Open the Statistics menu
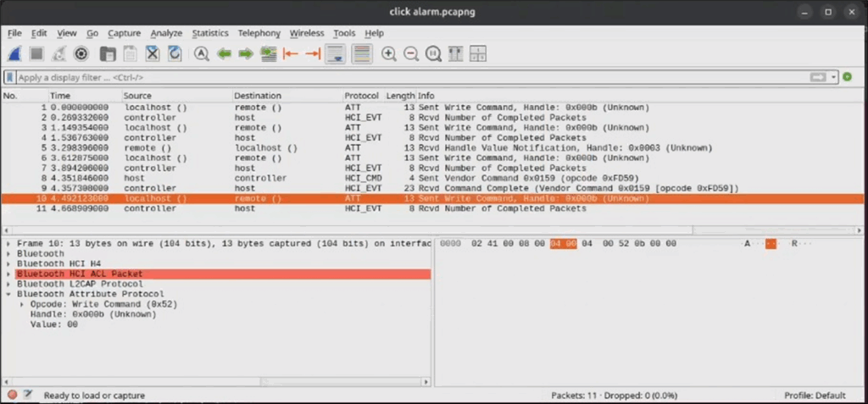The width and height of the screenshot is (868, 404). 210,33
